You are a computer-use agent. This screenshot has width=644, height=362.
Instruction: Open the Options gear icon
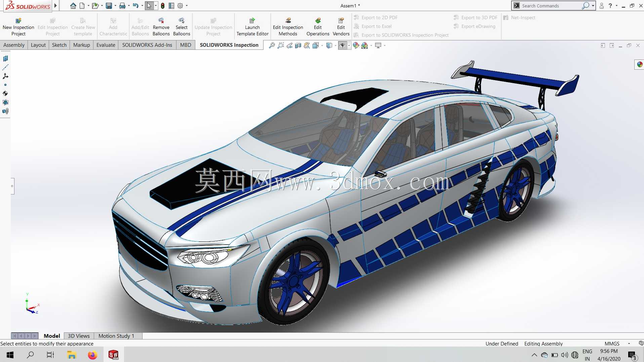pyautogui.click(x=180, y=6)
